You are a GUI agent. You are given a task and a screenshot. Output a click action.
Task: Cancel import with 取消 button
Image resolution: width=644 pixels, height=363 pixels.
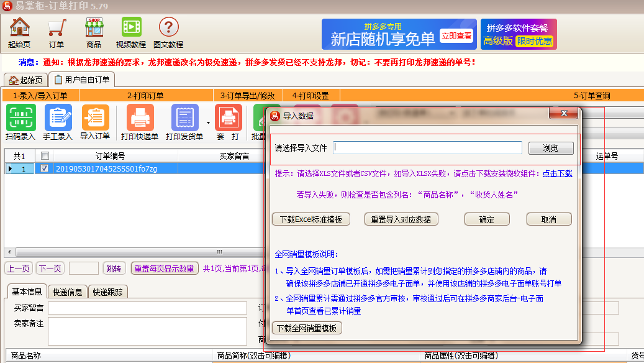click(x=549, y=219)
